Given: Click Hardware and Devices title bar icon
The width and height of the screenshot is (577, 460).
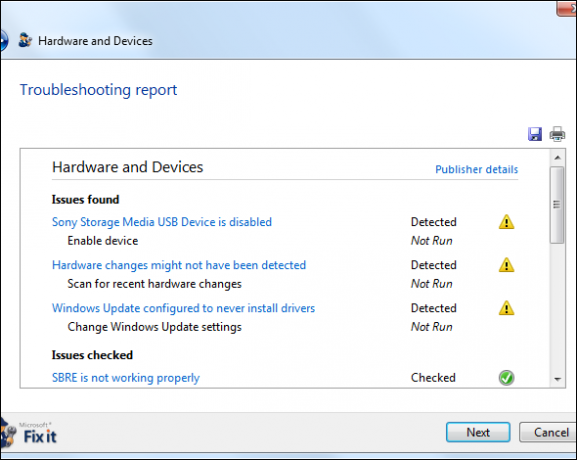Looking at the screenshot, I should point(25,40).
